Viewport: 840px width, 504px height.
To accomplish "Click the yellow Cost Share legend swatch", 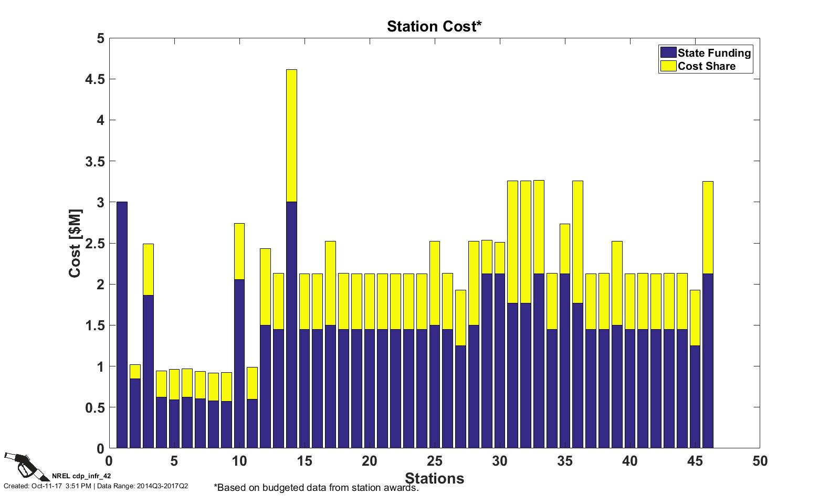I will (x=668, y=66).
